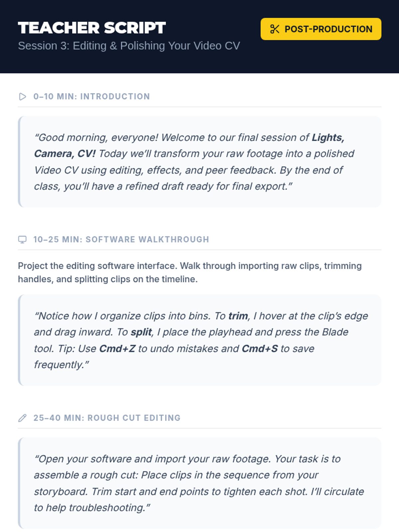
Task: Click the bold word 'trim' in quote
Action: pos(238,316)
